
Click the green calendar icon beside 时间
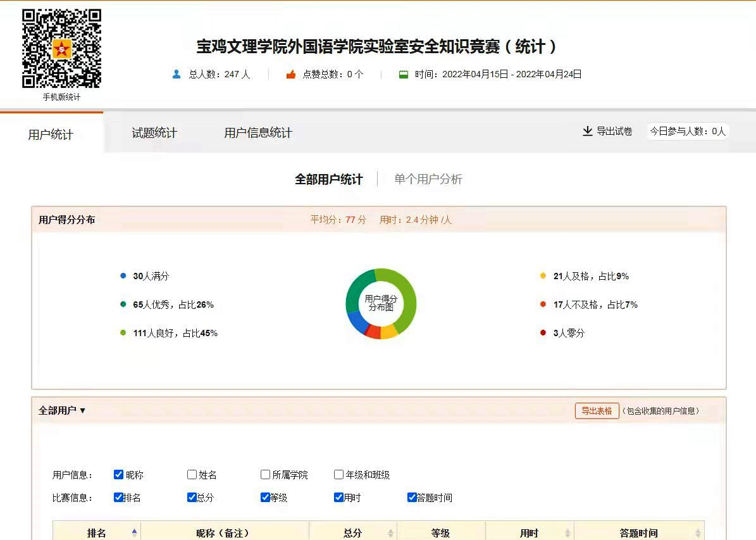point(404,74)
